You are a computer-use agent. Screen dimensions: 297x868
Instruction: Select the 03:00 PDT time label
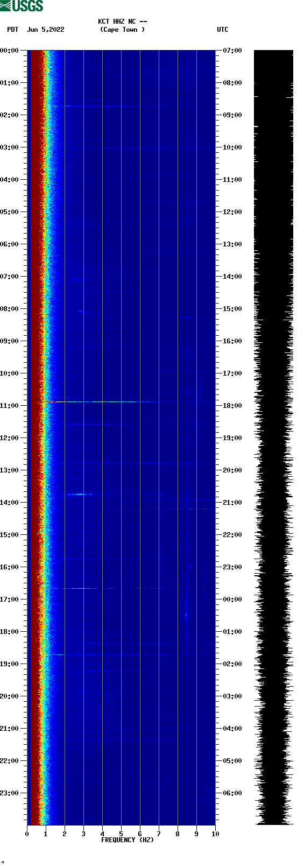point(9,147)
